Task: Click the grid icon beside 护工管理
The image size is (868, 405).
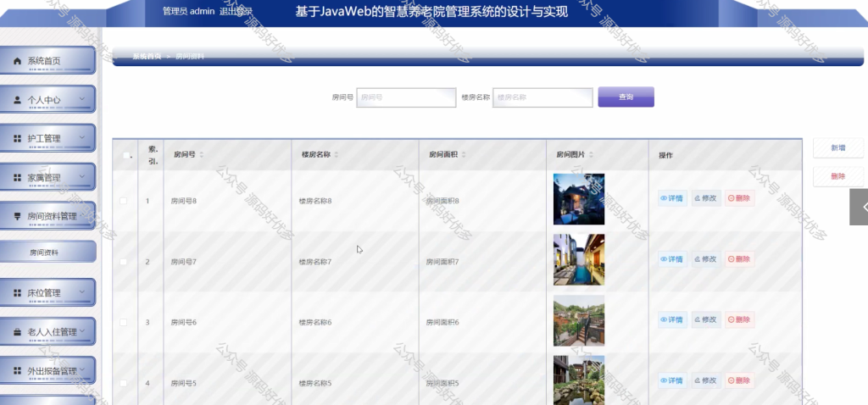Action: (17, 138)
